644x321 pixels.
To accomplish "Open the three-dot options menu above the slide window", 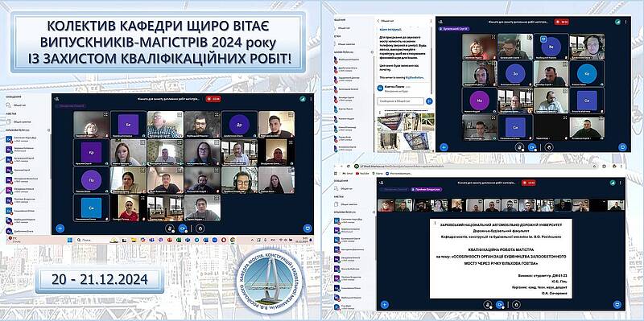I will click(x=621, y=183).
